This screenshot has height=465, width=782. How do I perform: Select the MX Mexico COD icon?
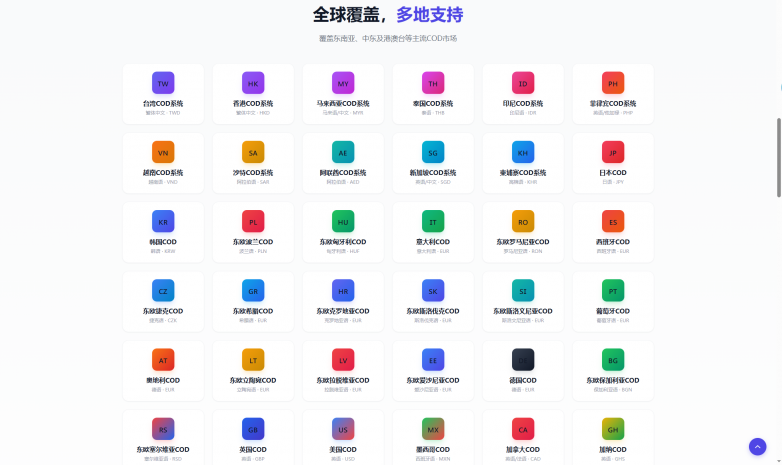pyautogui.click(x=433, y=429)
